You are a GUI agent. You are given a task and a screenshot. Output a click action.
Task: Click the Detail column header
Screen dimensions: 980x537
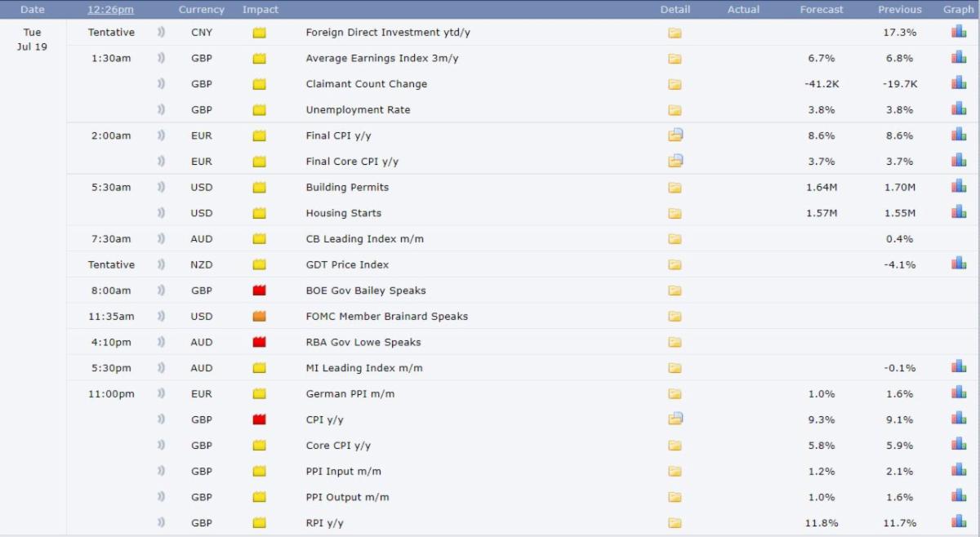click(675, 10)
